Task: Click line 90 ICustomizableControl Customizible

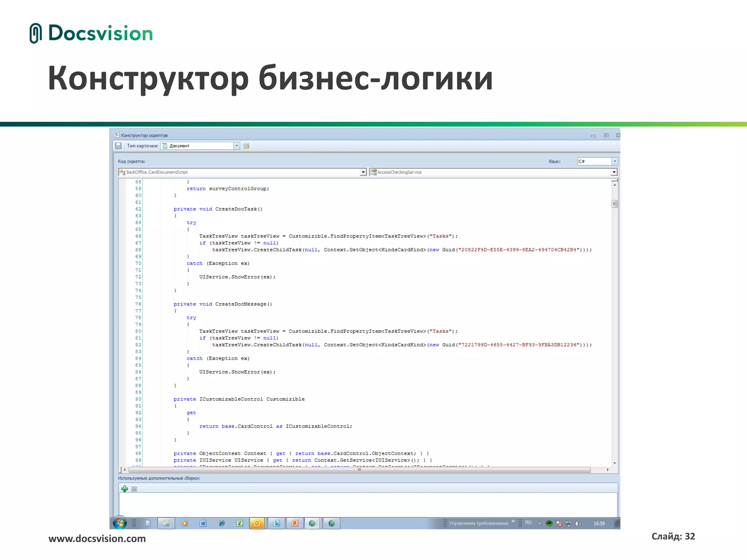Action: pos(239,399)
